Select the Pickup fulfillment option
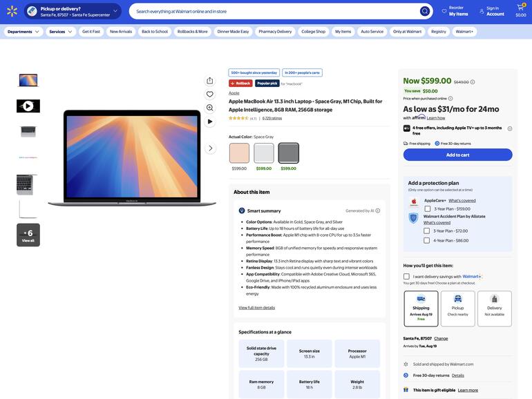The image size is (532, 399). click(x=457, y=309)
